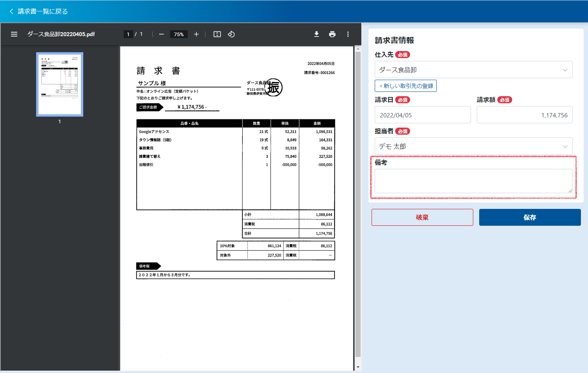Open the PDF more actions menu
The image size is (588, 373).
pyautogui.click(x=348, y=34)
